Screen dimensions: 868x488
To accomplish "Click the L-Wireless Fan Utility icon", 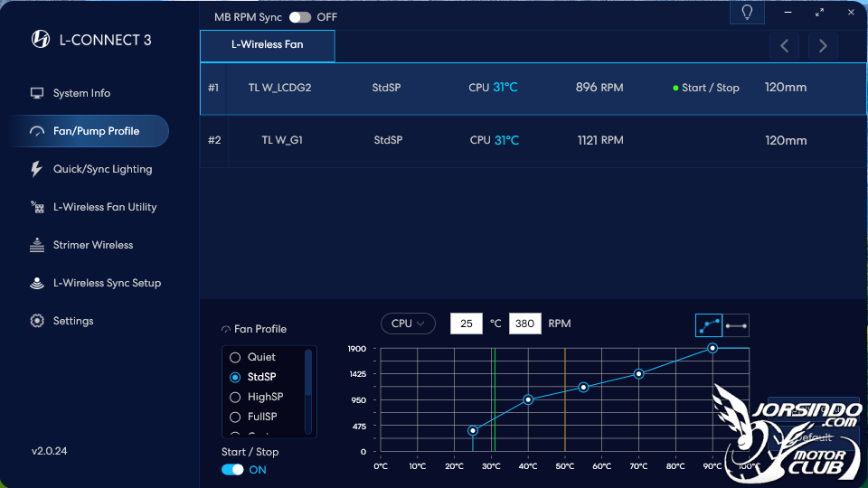I will (37, 207).
